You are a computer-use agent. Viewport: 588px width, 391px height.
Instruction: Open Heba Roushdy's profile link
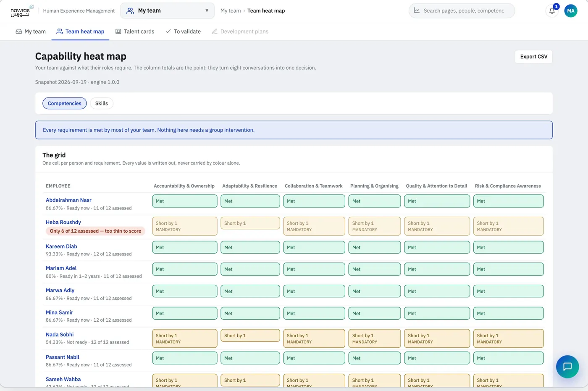tap(63, 222)
